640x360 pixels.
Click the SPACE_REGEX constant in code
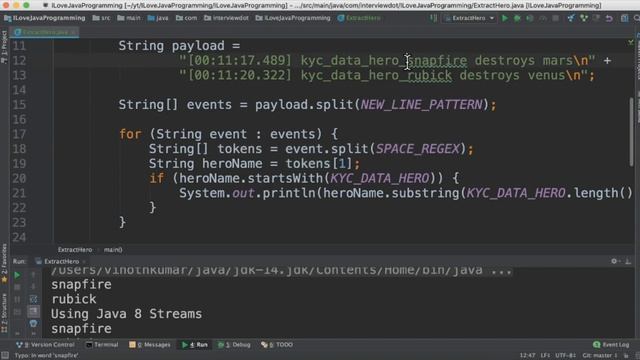click(x=418, y=149)
